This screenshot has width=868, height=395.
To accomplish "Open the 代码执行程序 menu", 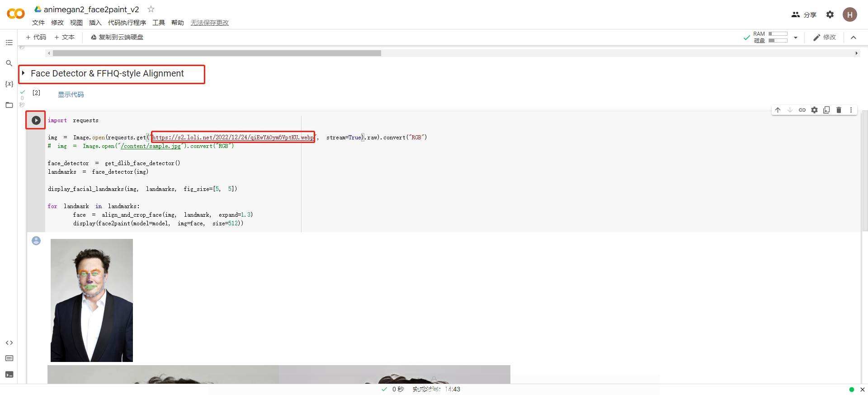I will click(127, 23).
